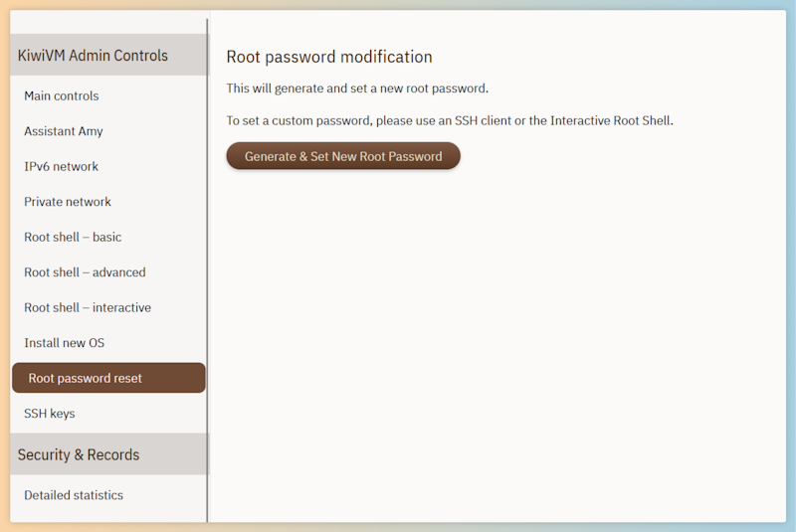Open Root shell – advanced
This screenshot has height=532, width=796.
click(108, 272)
